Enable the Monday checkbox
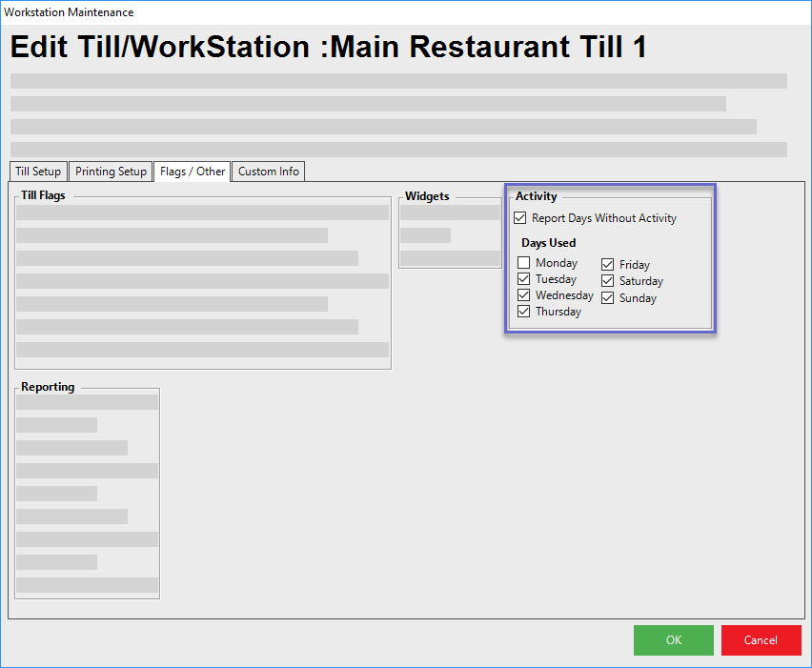The height and width of the screenshot is (668, 812). point(524,263)
